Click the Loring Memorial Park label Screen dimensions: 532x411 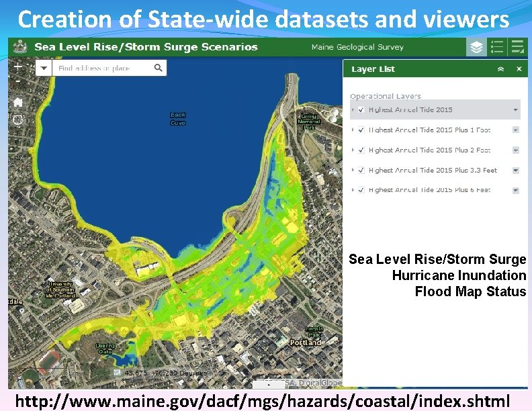tap(309, 122)
